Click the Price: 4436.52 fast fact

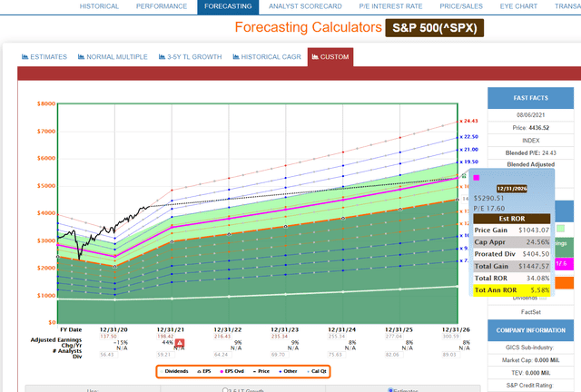530,128
